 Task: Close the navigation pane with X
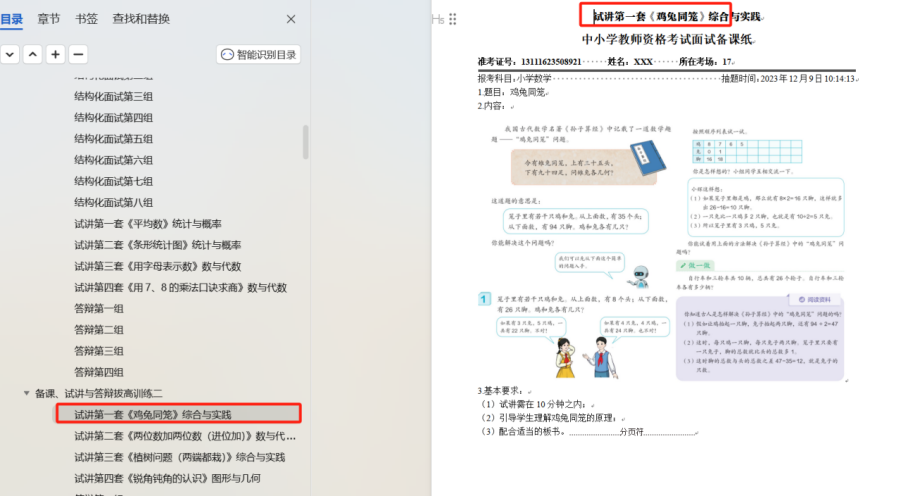[x=291, y=19]
